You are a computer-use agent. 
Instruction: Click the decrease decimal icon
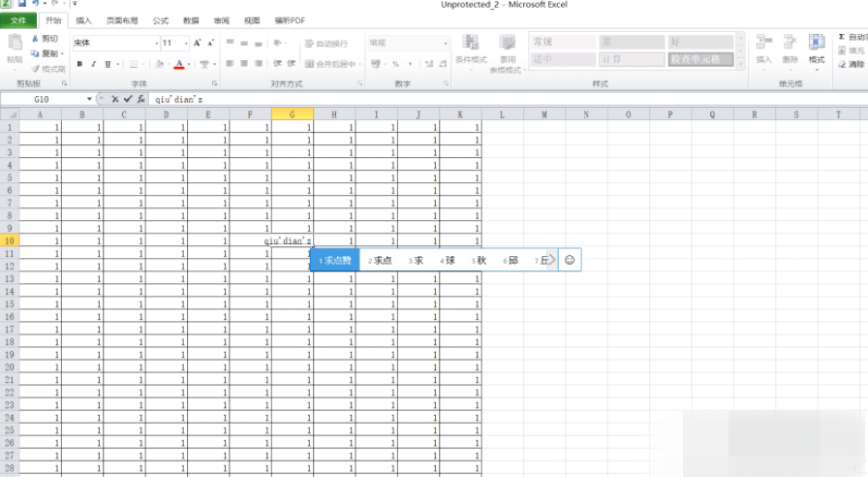pyautogui.click(x=443, y=64)
